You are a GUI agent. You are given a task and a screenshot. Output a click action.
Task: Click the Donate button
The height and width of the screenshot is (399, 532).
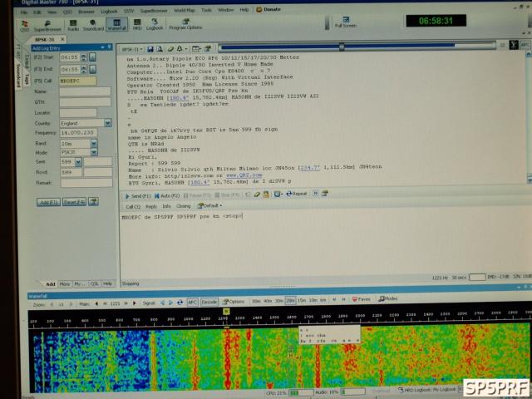tap(268, 9)
